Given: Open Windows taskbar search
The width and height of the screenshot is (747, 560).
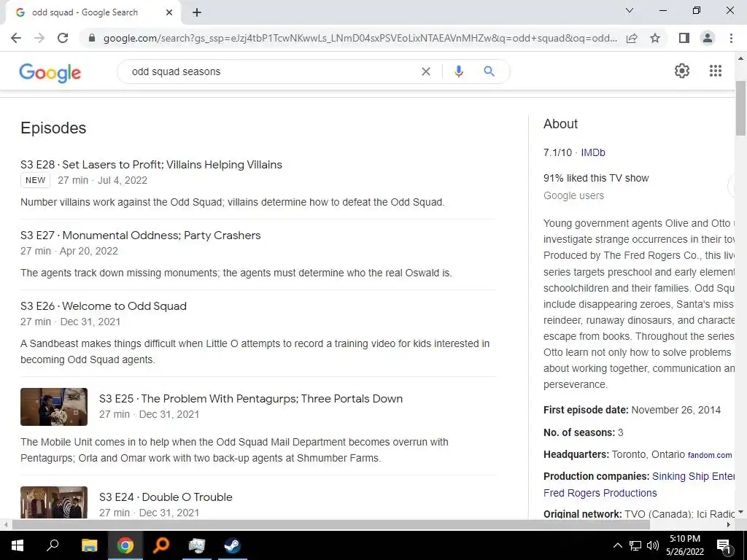Looking at the screenshot, I should (x=53, y=545).
